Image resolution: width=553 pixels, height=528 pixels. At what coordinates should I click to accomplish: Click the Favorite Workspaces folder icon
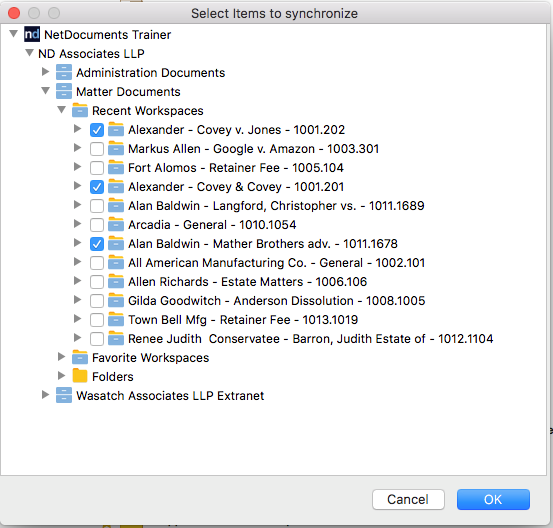tap(80, 357)
